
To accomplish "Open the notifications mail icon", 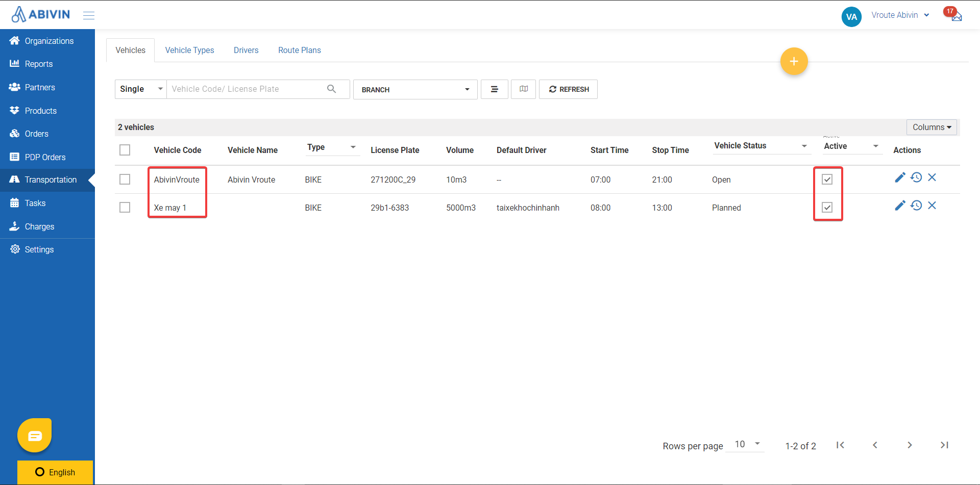I will [x=957, y=16].
